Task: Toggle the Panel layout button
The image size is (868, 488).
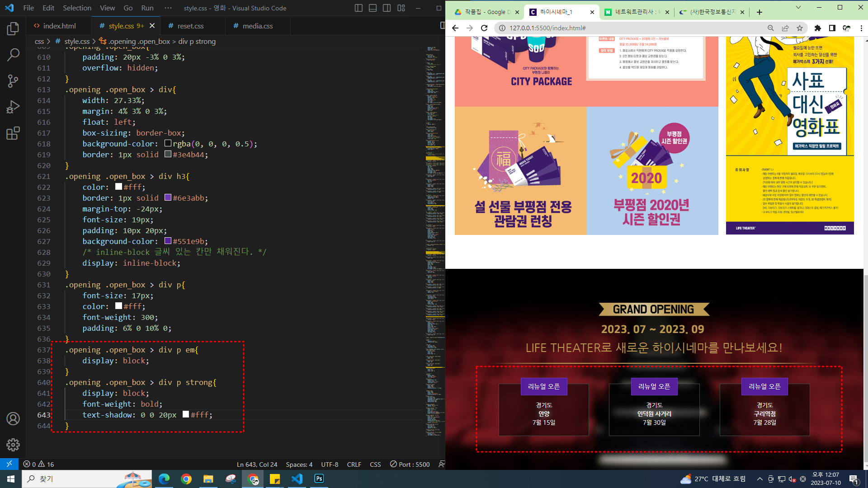Action: pyautogui.click(x=373, y=8)
